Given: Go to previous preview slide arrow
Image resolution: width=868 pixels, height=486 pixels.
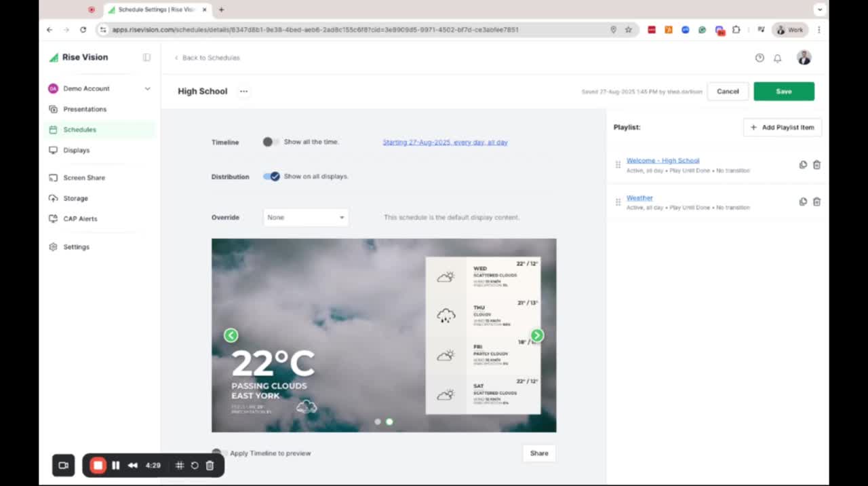Looking at the screenshot, I should click(231, 335).
